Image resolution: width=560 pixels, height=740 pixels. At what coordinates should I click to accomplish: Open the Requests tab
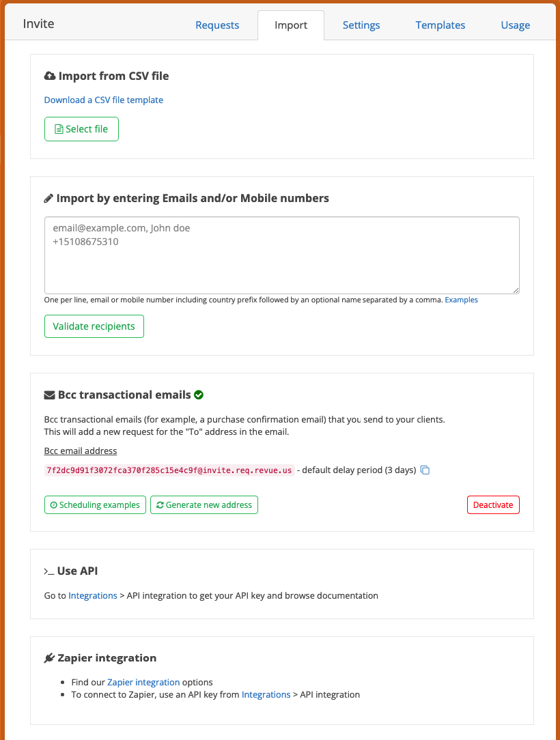(x=217, y=25)
